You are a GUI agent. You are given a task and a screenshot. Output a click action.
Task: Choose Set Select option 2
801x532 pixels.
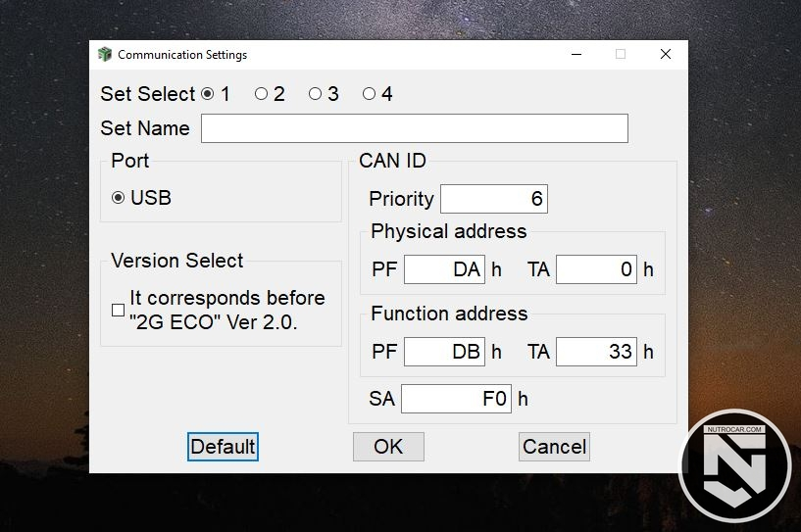(261, 94)
